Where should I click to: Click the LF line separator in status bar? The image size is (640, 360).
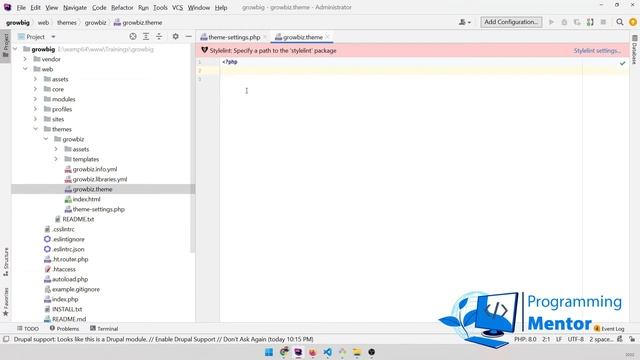point(559,339)
